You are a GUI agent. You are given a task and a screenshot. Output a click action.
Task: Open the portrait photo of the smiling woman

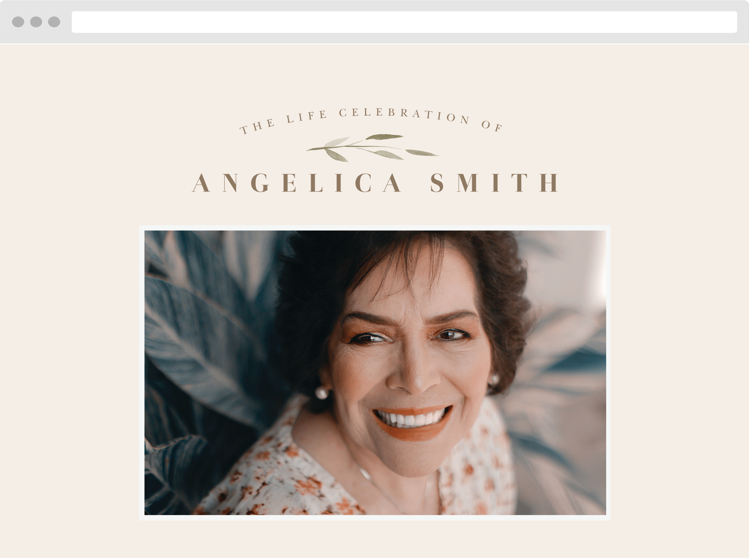pos(375,372)
